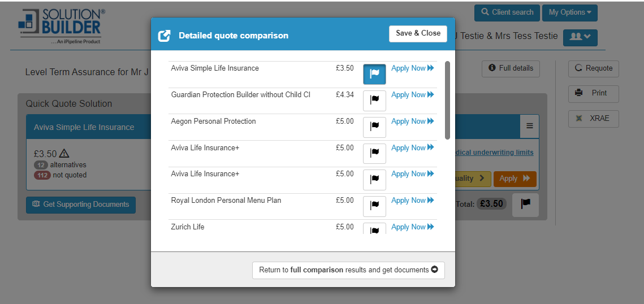The image size is (644, 304).
Task: Open Client search
Action: point(507,12)
